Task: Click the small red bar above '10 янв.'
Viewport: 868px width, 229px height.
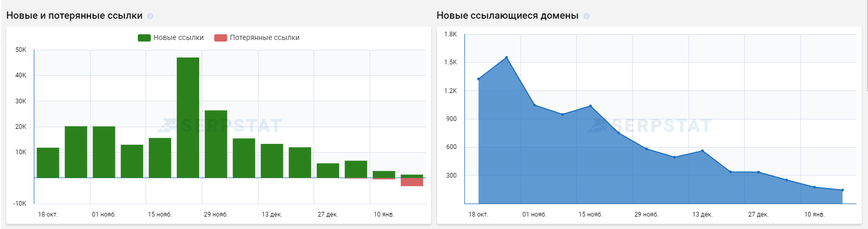Action: click(x=384, y=179)
